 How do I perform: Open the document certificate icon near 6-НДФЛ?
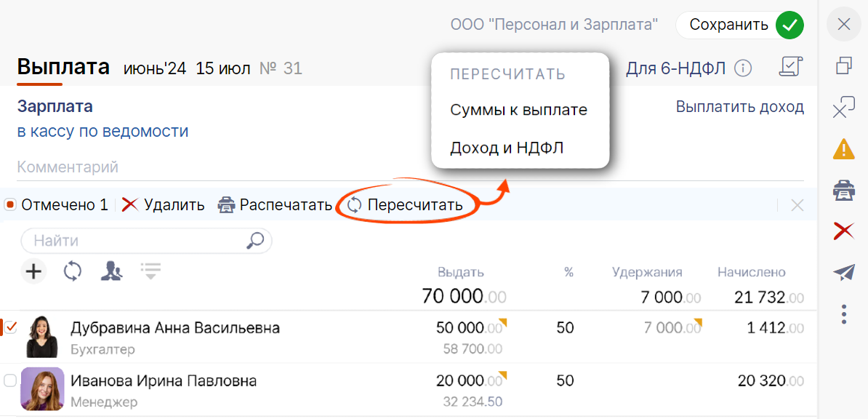click(x=789, y=68)
